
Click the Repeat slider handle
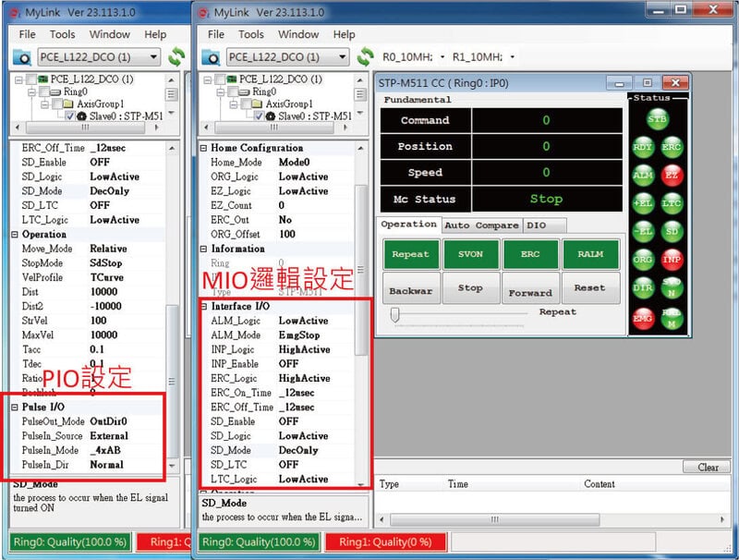point(395,314)
